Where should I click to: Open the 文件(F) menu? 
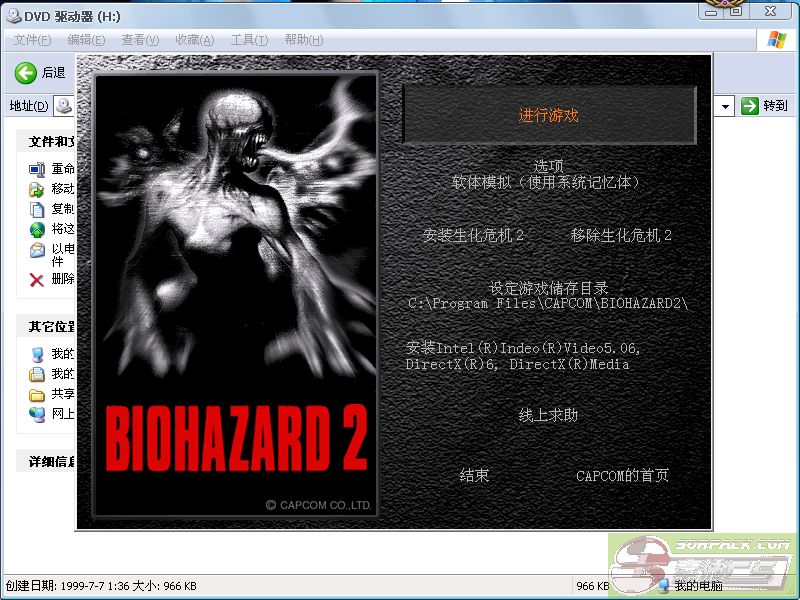(32, 40)
